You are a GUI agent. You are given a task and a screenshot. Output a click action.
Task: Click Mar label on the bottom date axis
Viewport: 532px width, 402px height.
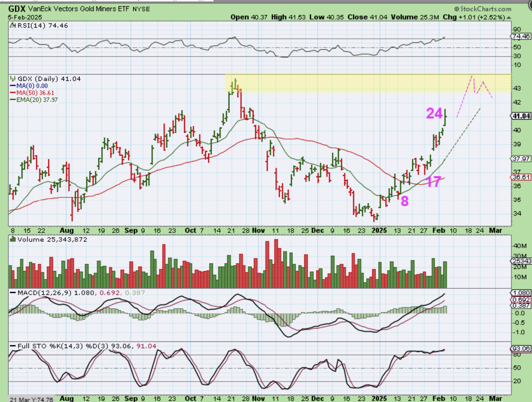click(x=495, y=398)
